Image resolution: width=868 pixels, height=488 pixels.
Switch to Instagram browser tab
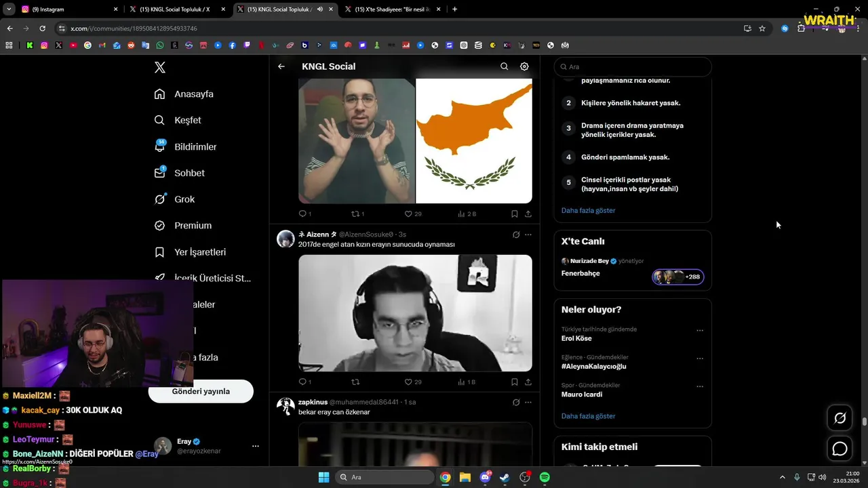68,9
